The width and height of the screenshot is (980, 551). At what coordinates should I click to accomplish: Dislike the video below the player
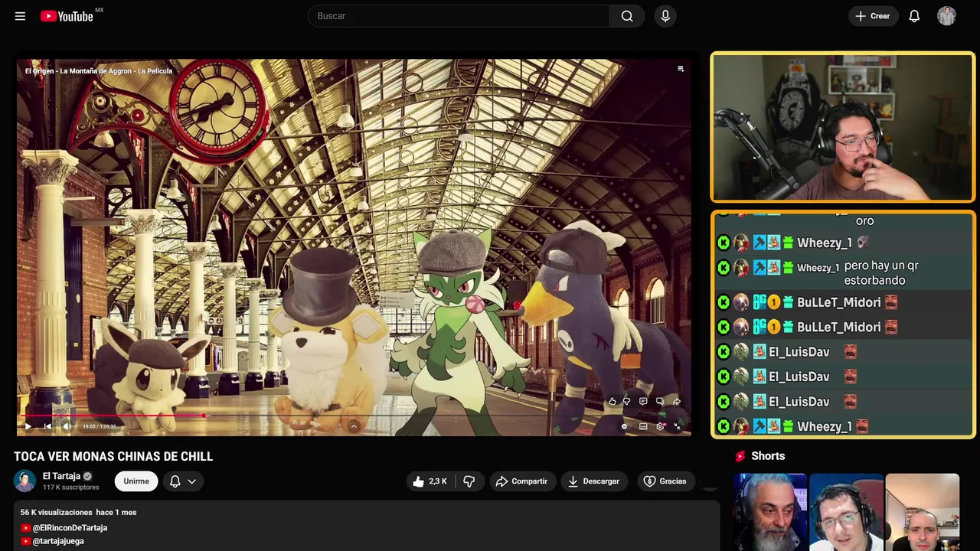tap(469, 481)
